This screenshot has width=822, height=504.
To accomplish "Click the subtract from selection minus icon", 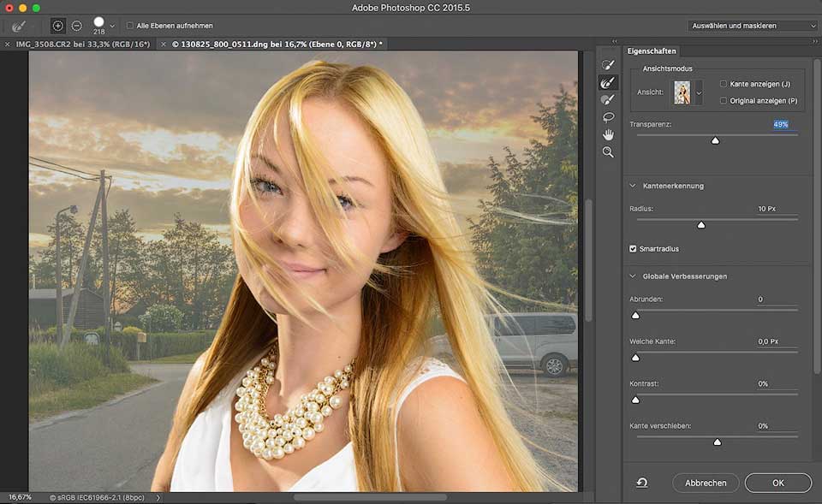I will point(76,26).
